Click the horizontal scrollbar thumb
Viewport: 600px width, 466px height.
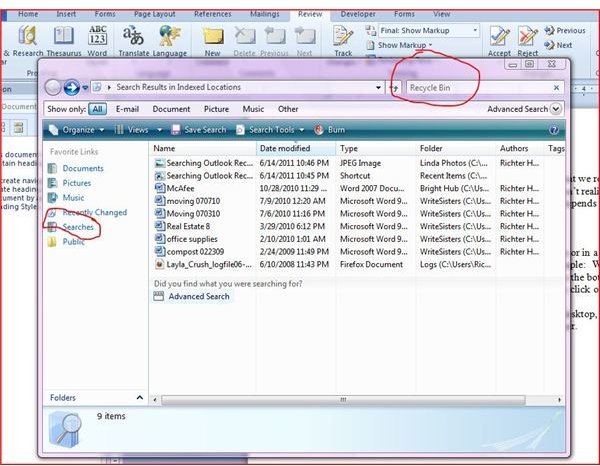[x=343, y=400]
